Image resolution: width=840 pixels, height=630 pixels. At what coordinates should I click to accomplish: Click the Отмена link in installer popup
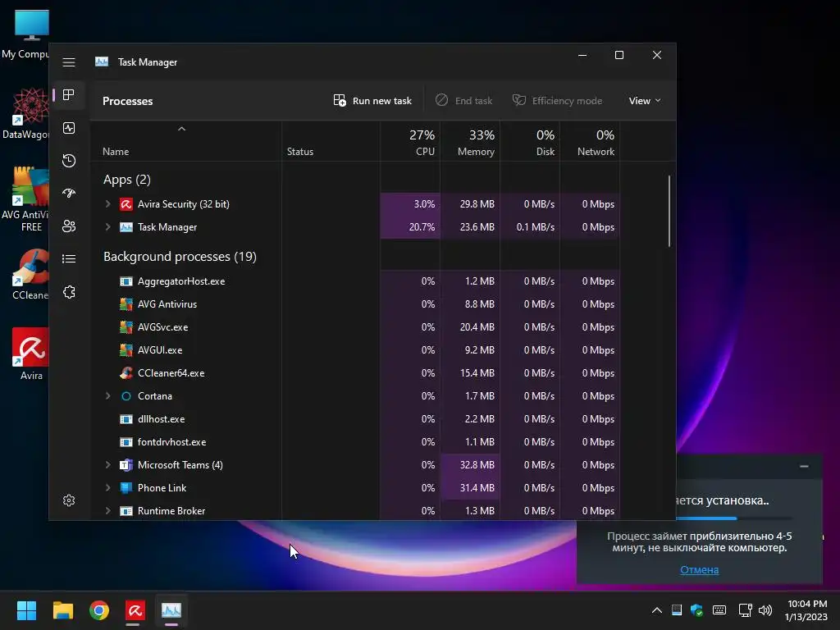click(699, 570)
